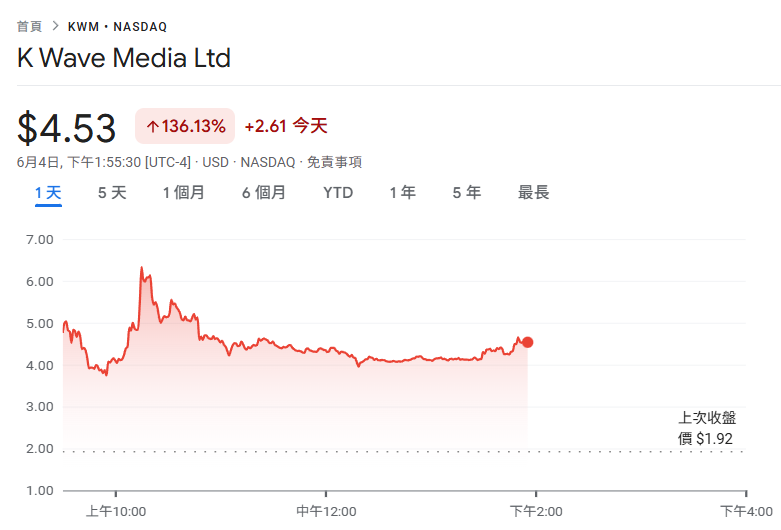Click the up arrow icon in change badge
The height and width of the screenshot is (530, 781).
coord(153,126)
